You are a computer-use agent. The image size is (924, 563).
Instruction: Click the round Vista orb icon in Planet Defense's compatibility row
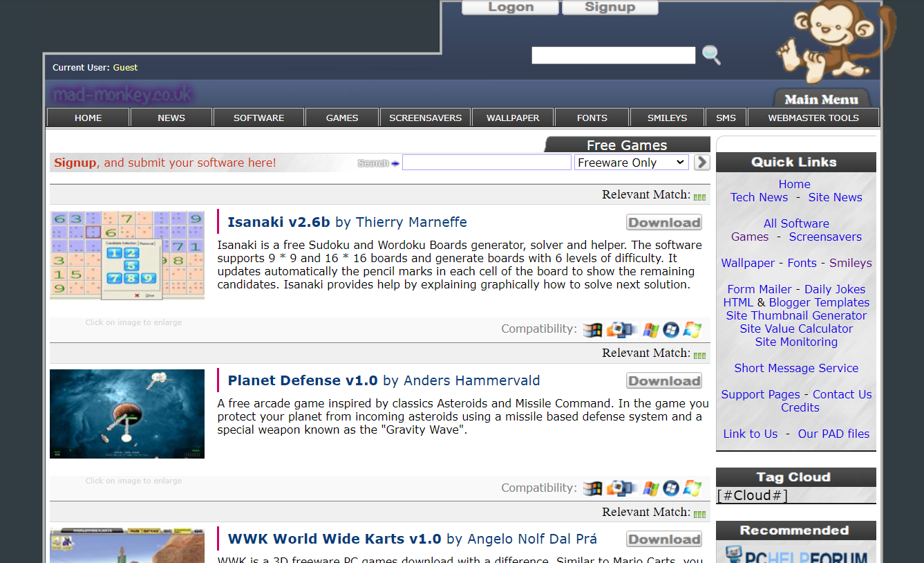point(671,488)
